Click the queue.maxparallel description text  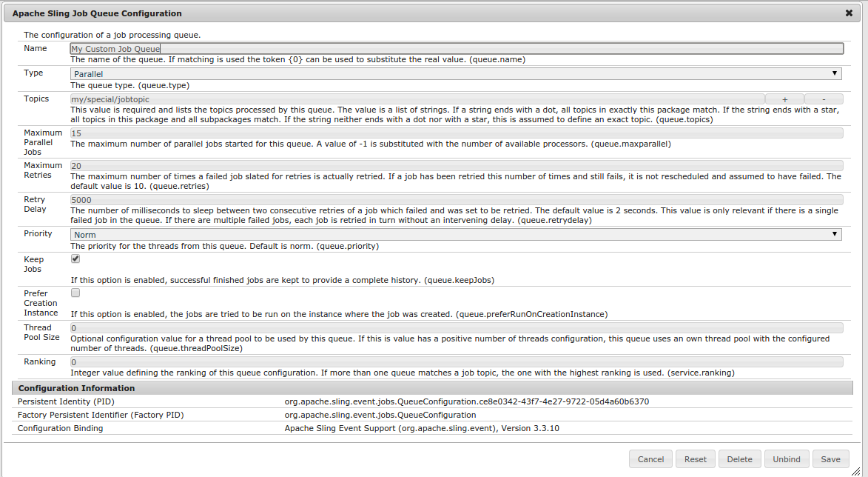coord(370,144)
